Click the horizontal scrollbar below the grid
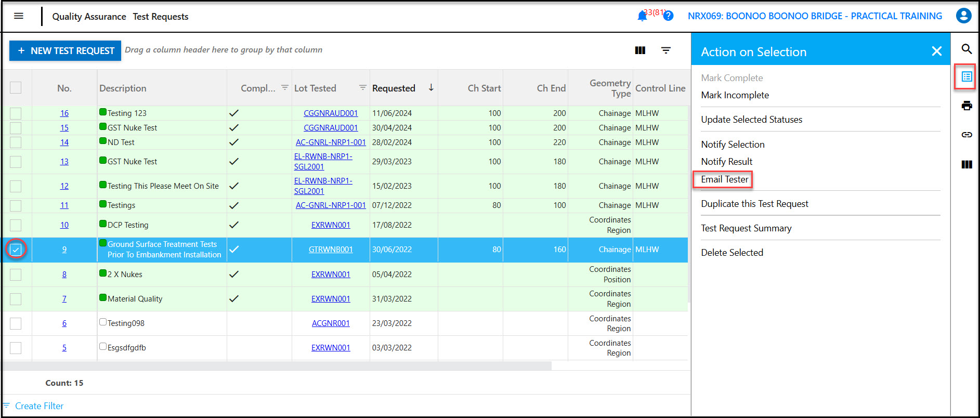 pyautogui.click(x=277, y=366)
